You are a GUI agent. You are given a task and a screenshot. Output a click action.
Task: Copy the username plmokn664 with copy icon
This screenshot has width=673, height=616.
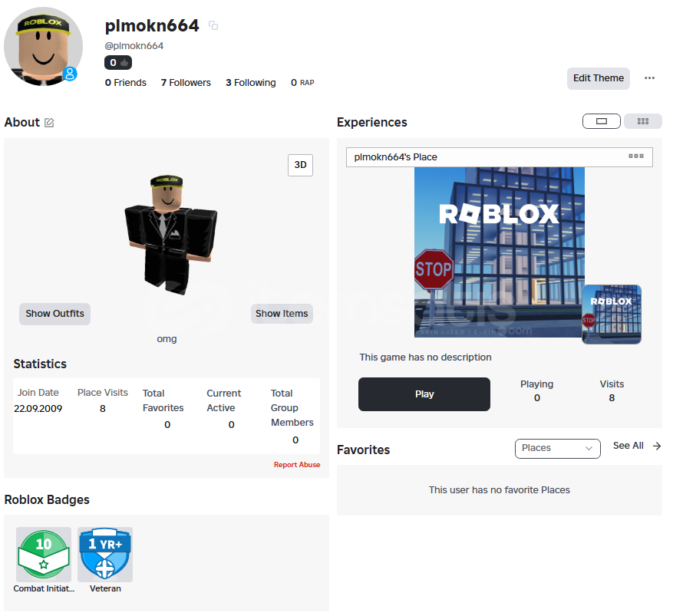click(213, 26)
